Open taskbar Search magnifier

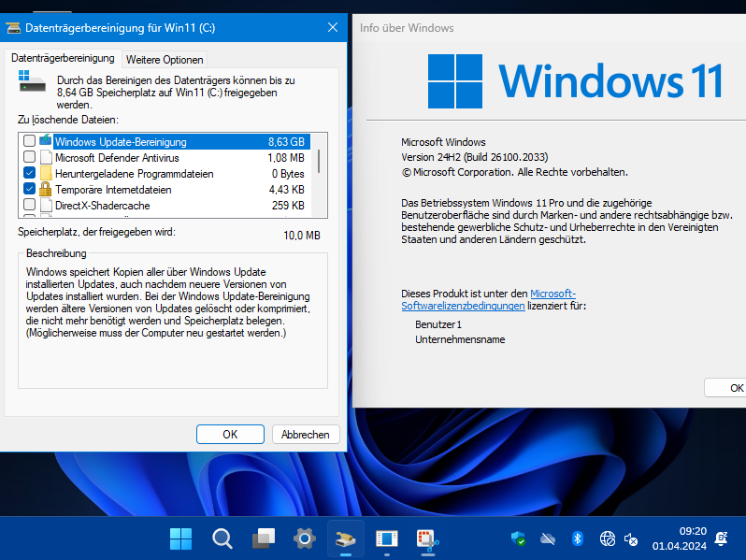point(222,539)
